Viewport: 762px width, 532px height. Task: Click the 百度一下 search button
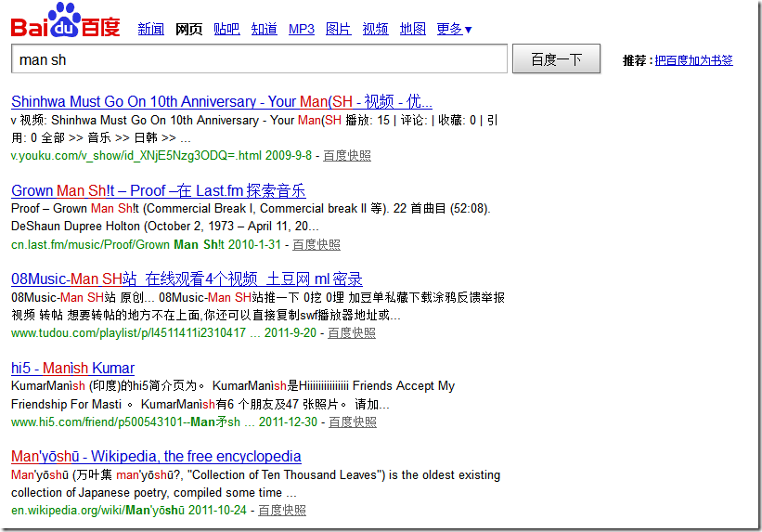[x=557, y=58]
